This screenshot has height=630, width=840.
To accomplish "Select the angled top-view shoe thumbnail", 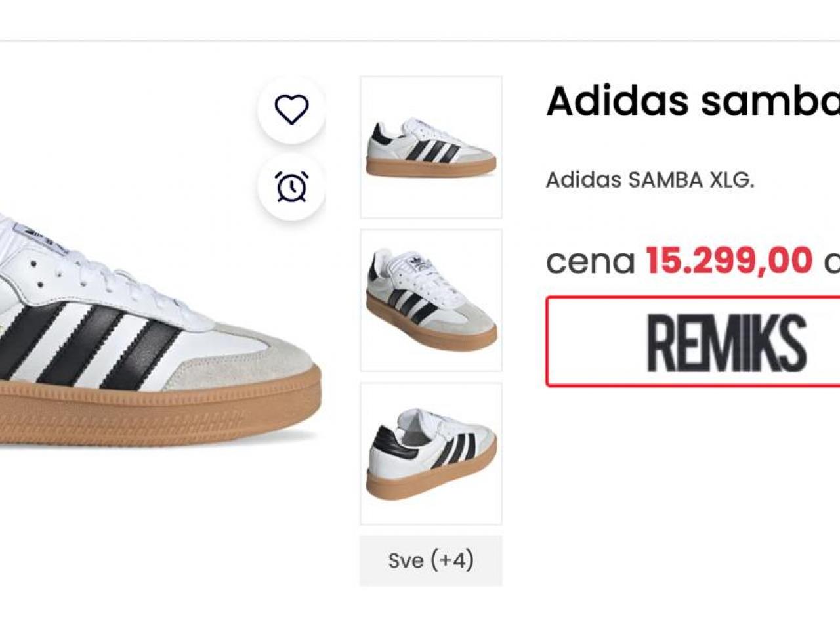I will pos(431,301).
